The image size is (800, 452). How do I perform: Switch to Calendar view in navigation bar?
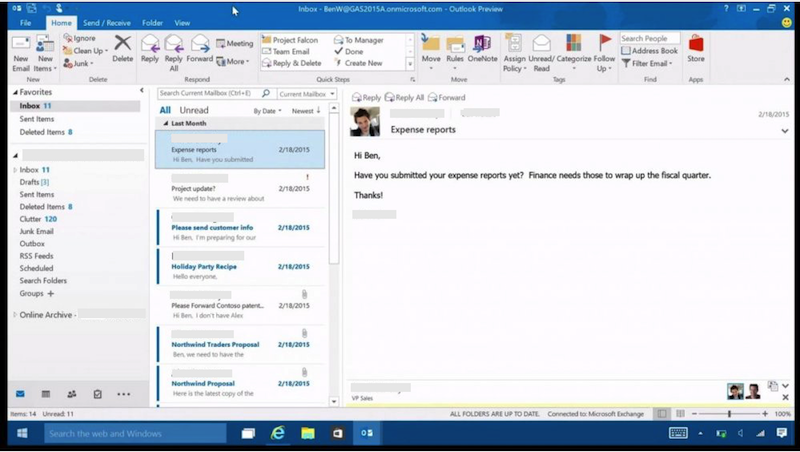click(x=45, y=394)
